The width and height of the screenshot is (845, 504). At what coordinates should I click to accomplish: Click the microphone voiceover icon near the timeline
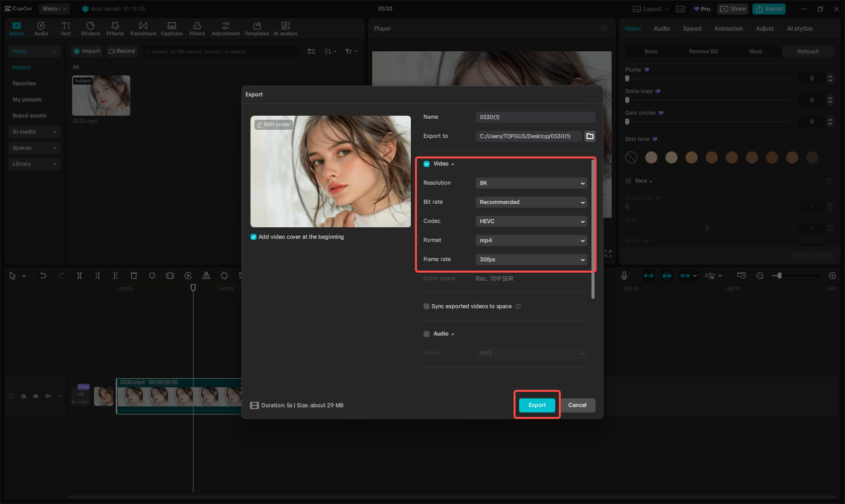(x=624, y=276)
